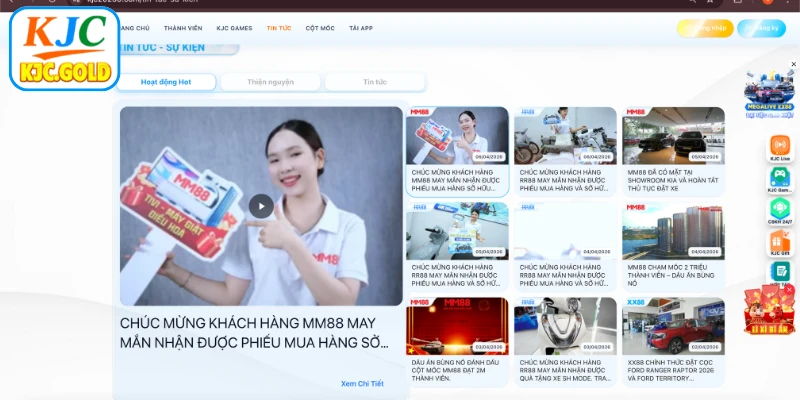Open the KJC Live sidebar icon

(780, 148)
